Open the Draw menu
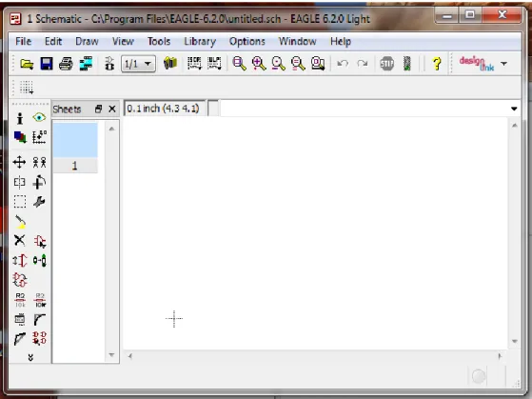Image resolution: width=532 pixels, height=399 pixels. pos(87,42)
